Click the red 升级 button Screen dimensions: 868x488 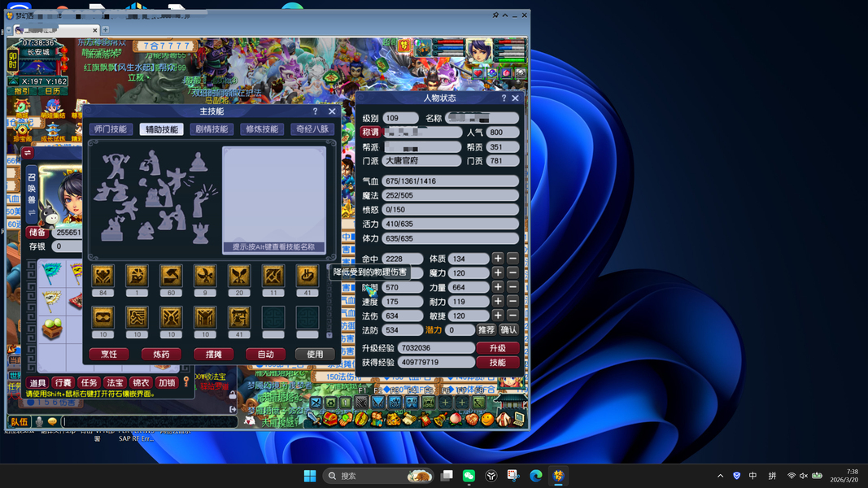click(x=498, y=348)
